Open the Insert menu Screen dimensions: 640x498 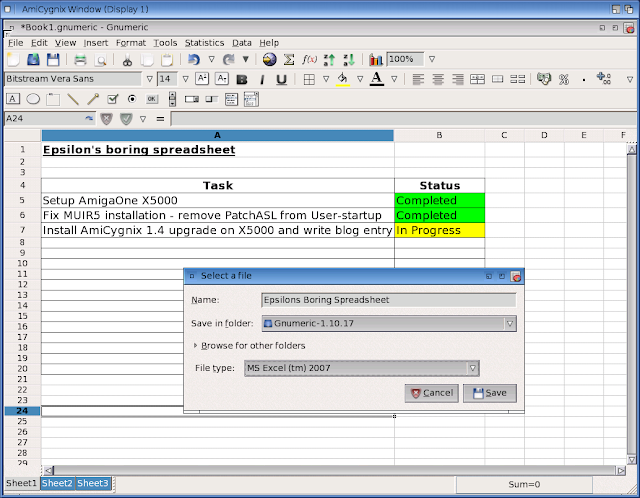(96, 43)
